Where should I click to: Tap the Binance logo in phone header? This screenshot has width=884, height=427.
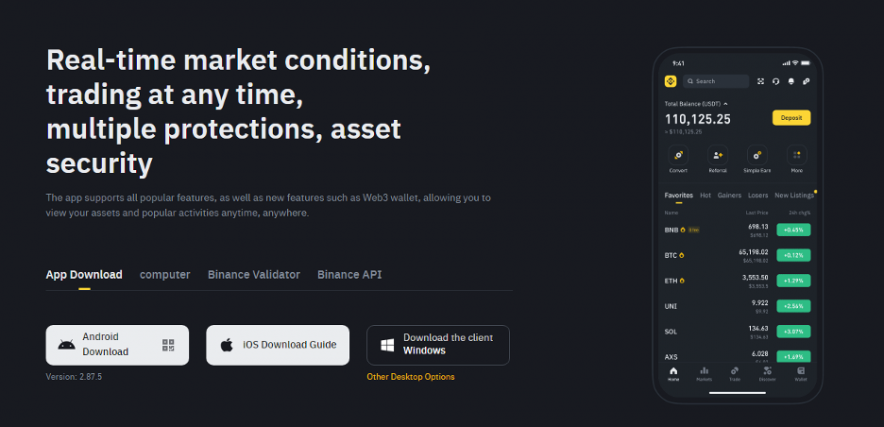tap(670, 81)
